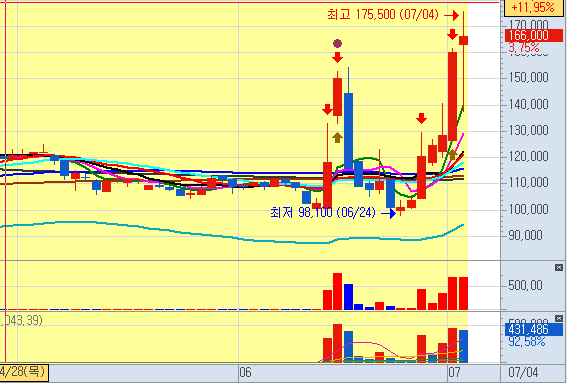Image resolution: width=567 pixels, height=383 pixels.
Task: Click the 130,000 price axis label
Action: coord(528,130)
